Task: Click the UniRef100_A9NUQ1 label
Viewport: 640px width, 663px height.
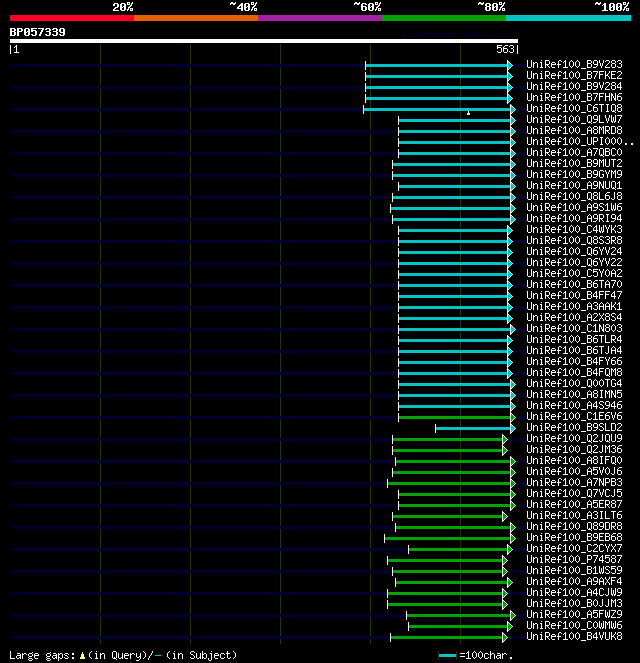Action: [x=574, y=185]
